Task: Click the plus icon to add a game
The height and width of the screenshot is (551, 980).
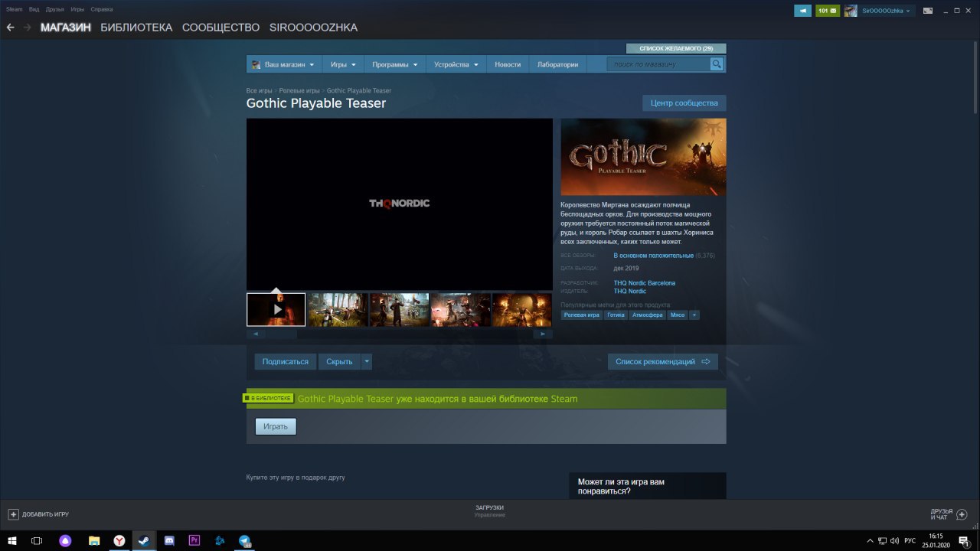Action: point(13,514)
